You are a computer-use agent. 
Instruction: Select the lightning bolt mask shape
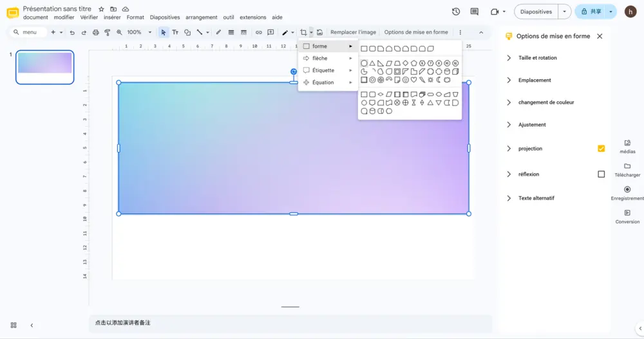(422, 80)
